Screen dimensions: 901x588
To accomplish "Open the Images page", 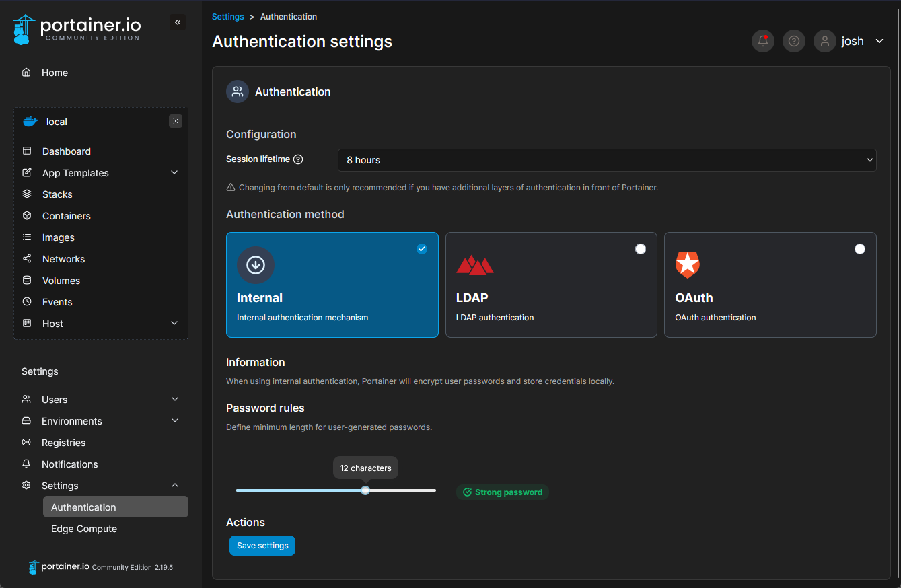I will point(59,237).
